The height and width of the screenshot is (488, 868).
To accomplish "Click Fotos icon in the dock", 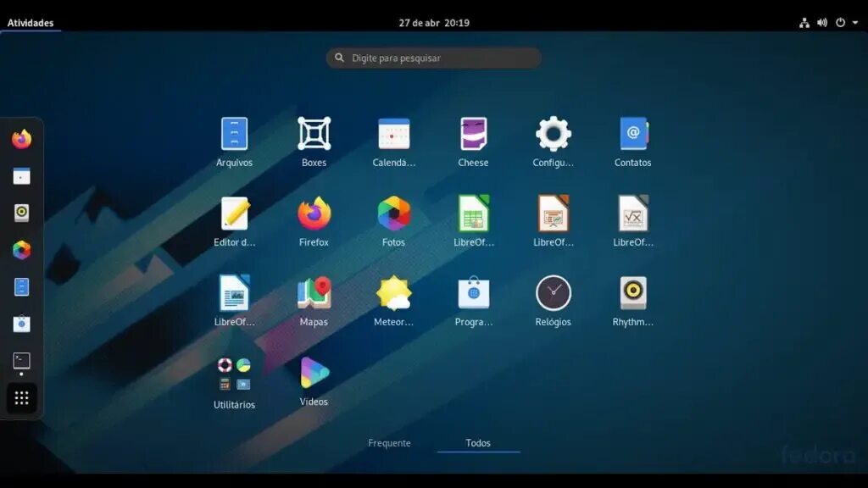I will click(21, 250).
